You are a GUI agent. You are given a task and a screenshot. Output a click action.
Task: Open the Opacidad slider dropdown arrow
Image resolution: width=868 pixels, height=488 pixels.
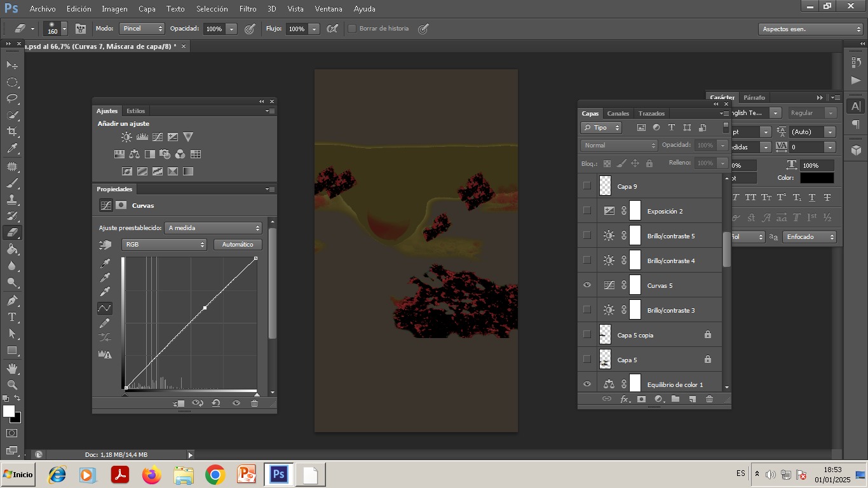click(x=231, y=29)
